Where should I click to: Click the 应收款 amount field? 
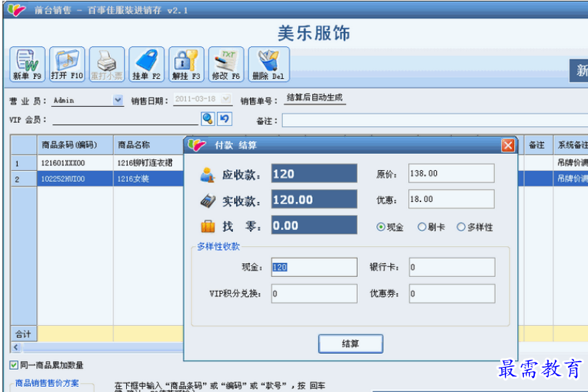point(314,173)
